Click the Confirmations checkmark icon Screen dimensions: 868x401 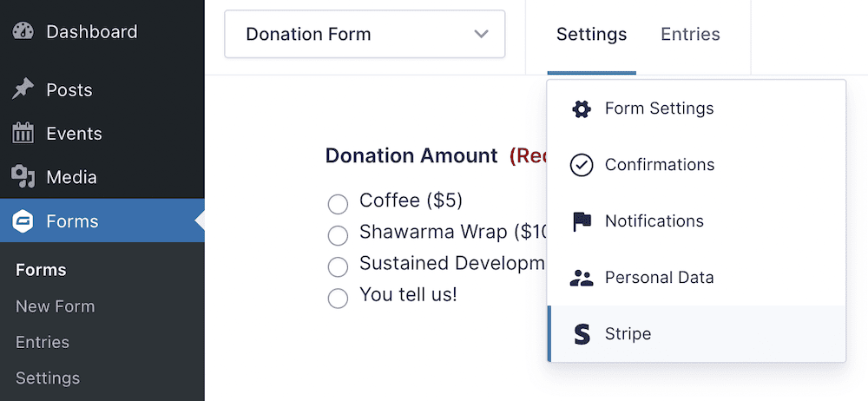pos(581,165)
